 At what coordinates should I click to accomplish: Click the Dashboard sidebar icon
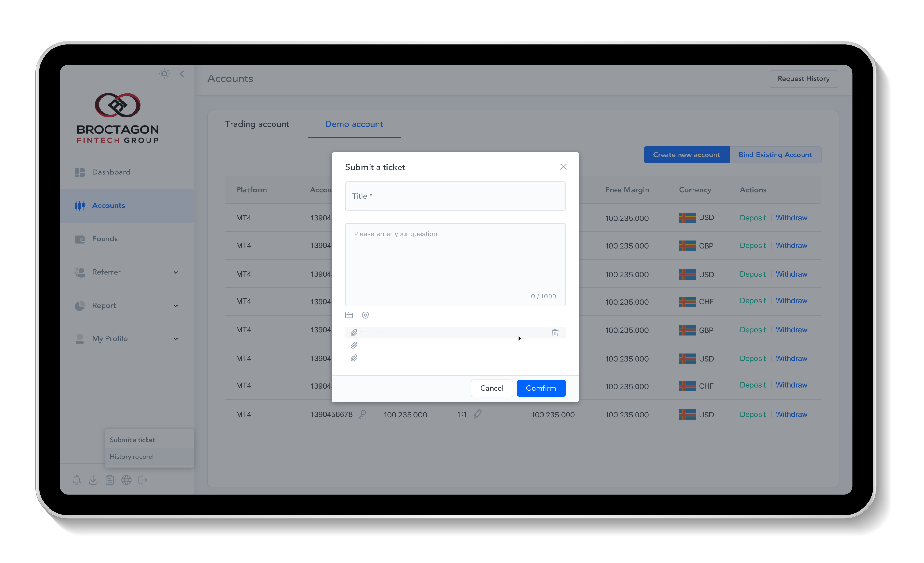click(x=79, y=172)
